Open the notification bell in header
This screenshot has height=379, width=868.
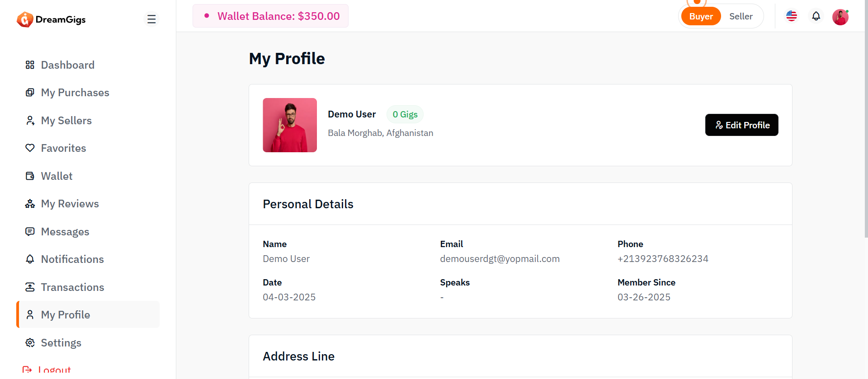click(x=816, y=17)
